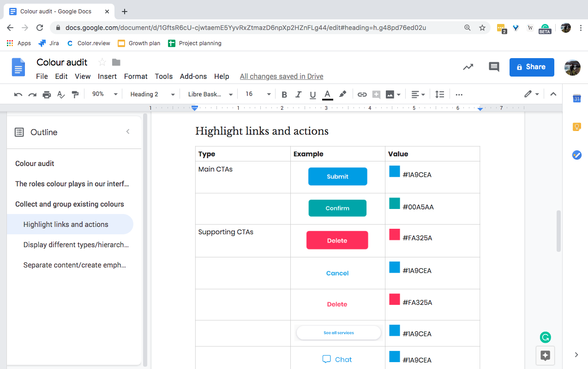Open the Project planning bookmark

pyautogui.click(x=195, y=43)
